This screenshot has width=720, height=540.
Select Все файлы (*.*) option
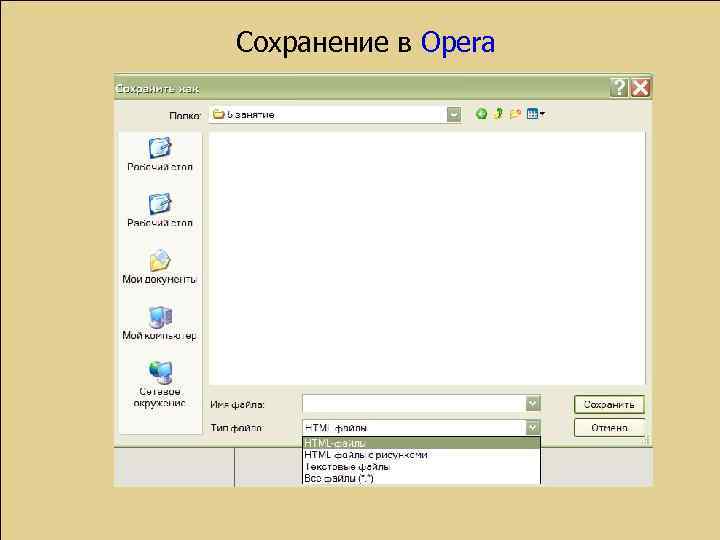point(422,478)
